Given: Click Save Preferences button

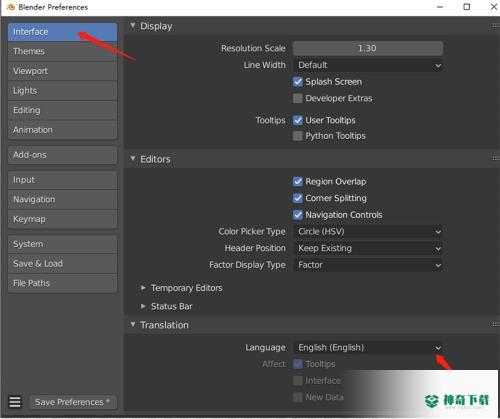Looking at the screenshot, I should coord(73,402).
